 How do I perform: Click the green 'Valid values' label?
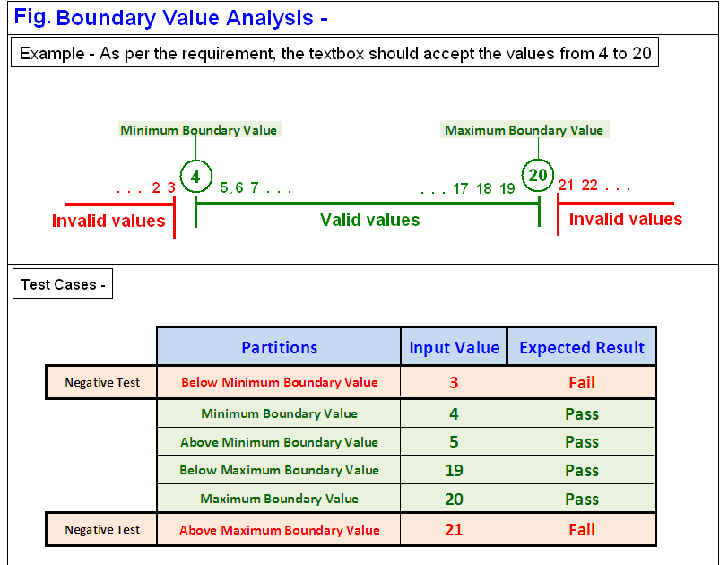tap(369, 220)
